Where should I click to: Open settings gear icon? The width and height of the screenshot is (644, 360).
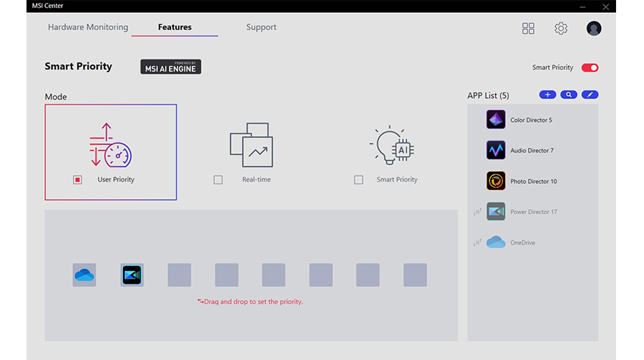560,29
